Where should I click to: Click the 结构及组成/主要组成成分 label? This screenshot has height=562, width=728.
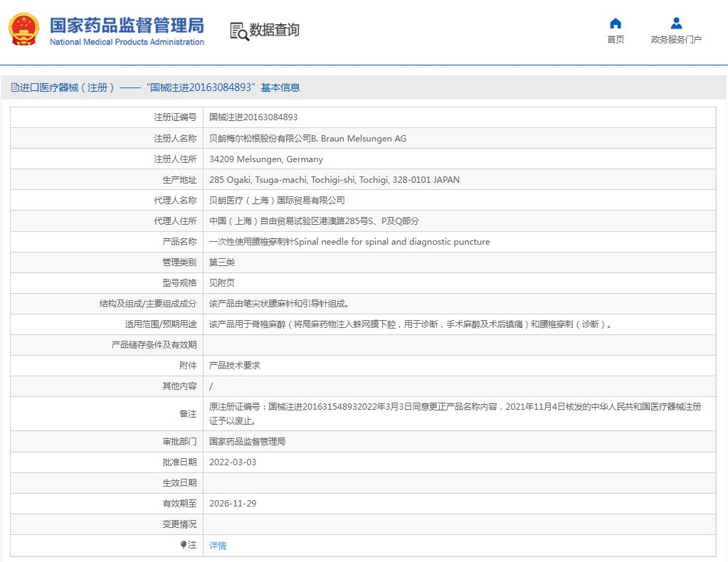pyautogui.click(x=147, y=304)
